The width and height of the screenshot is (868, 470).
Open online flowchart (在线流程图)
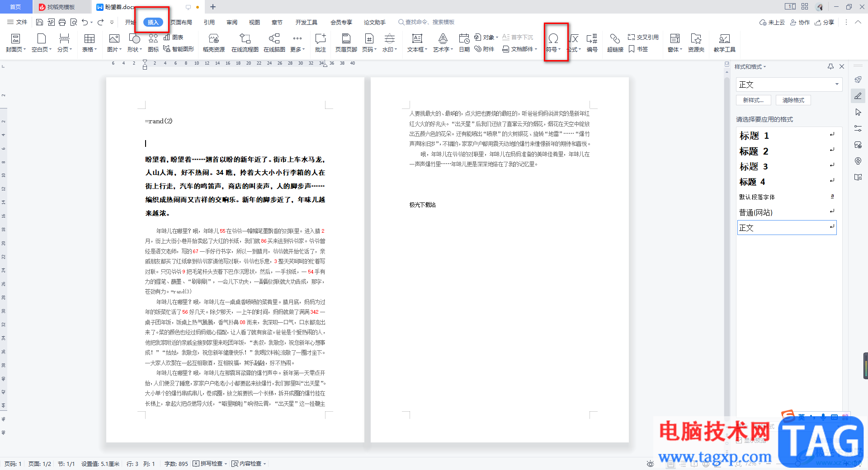245,43
